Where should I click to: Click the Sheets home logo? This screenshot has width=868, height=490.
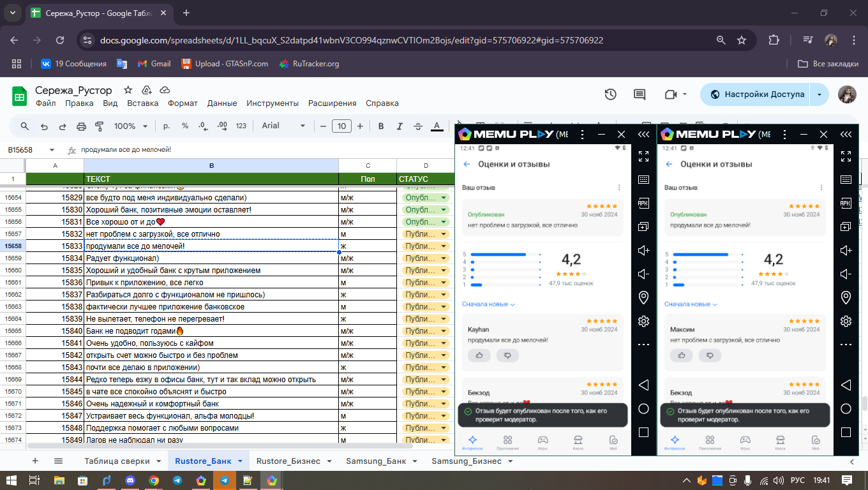pyautogui.click(x=19, y=96)
